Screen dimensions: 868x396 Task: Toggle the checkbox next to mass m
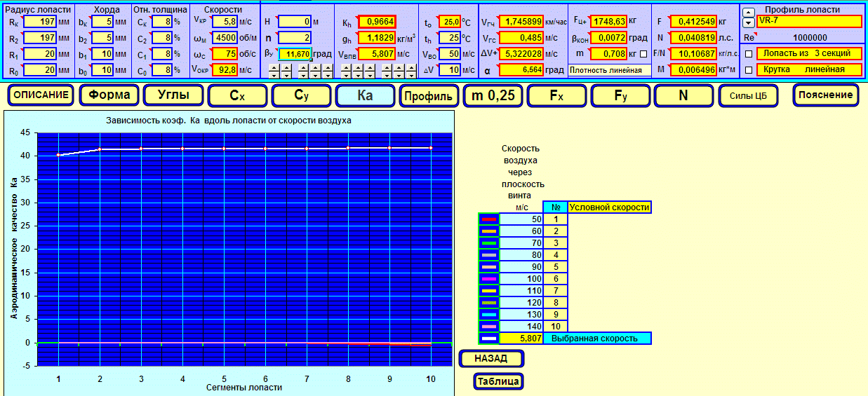click(x=643, y=54)
